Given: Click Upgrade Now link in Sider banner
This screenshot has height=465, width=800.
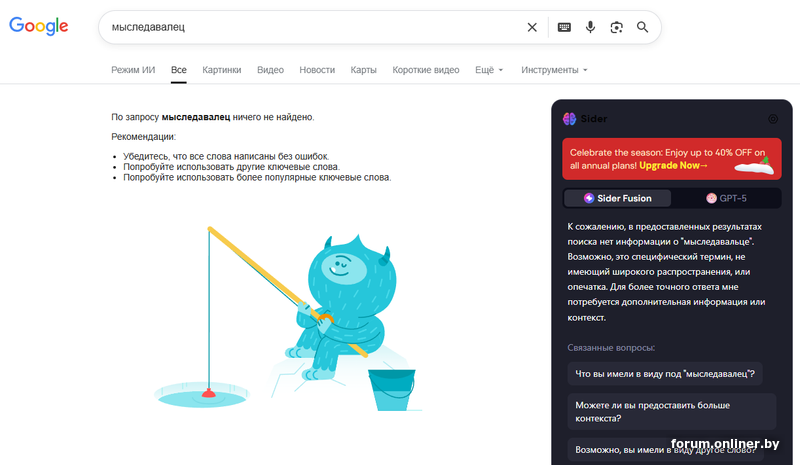Looking at the screenshot, I should [x=673, y=165].
